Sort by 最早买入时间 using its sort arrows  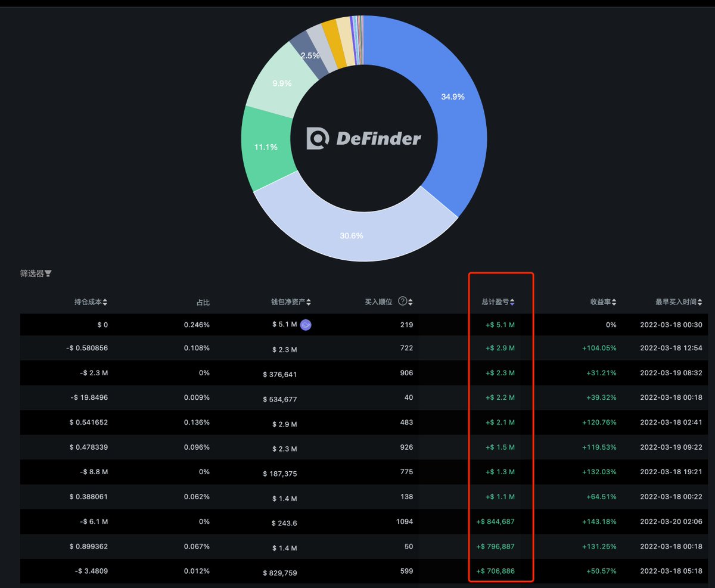pos(700,302)
